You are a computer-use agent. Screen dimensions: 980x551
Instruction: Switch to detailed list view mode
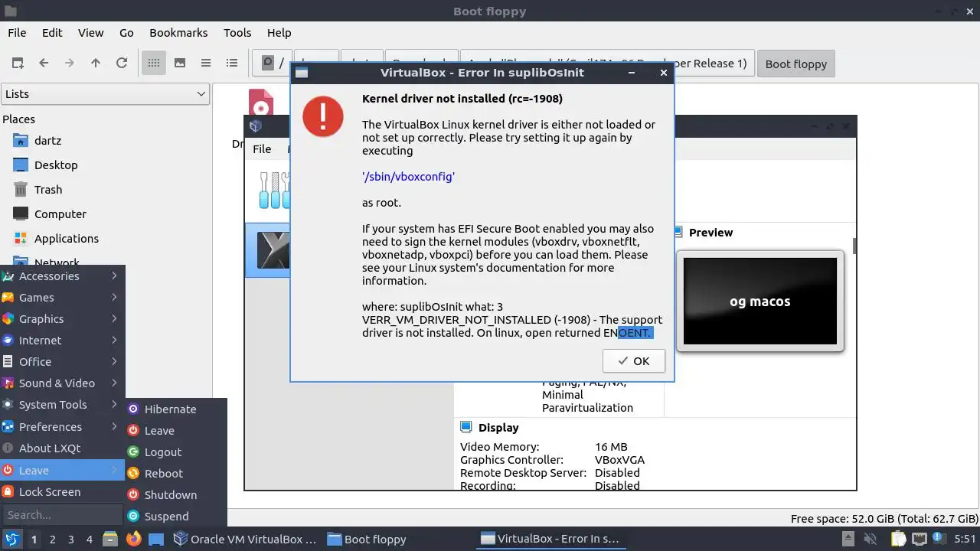(232, 64)
